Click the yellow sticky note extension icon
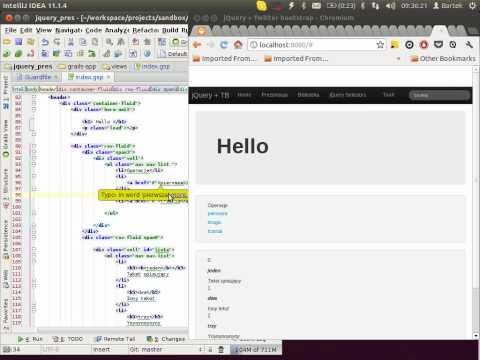This screenshot has width=480, height=360. [395, 45]
